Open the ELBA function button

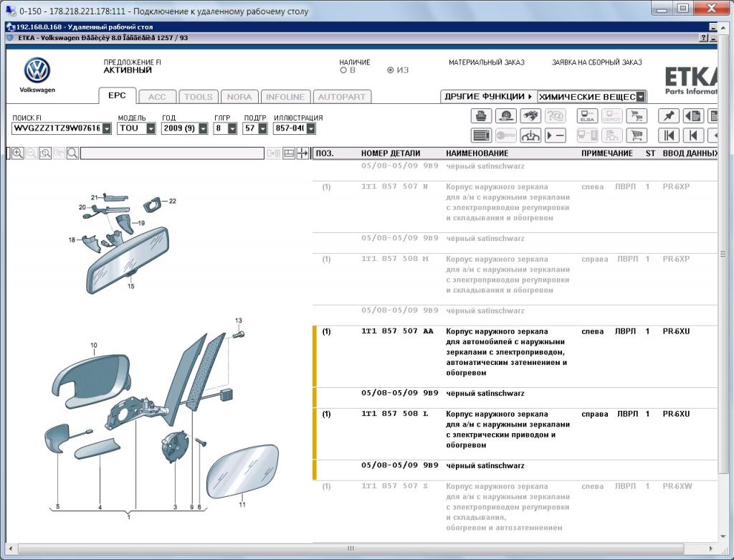tap(587, 115)
